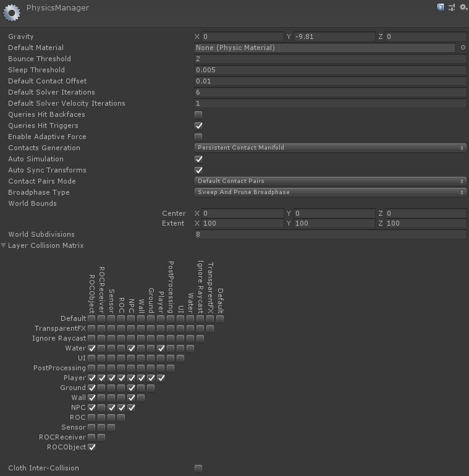Uncheck Water versus ROCObject collision
The image size is (469, 476).
click(x=91, y=348)
